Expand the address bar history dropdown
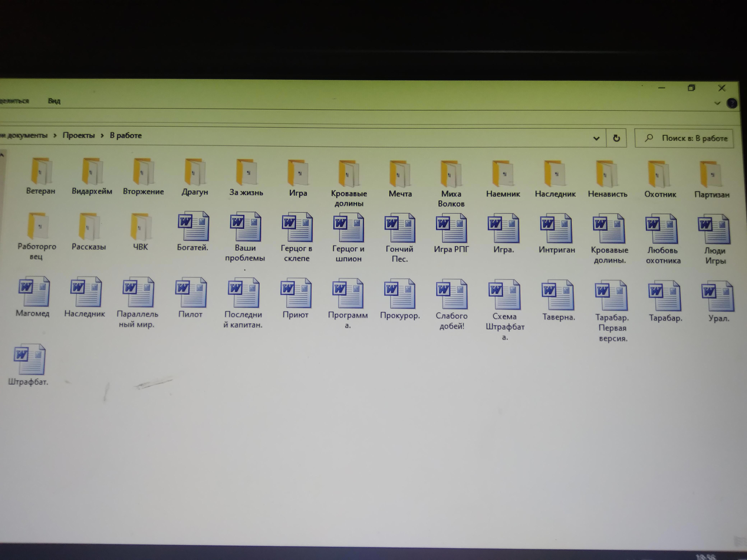 (x=596, y=138)
